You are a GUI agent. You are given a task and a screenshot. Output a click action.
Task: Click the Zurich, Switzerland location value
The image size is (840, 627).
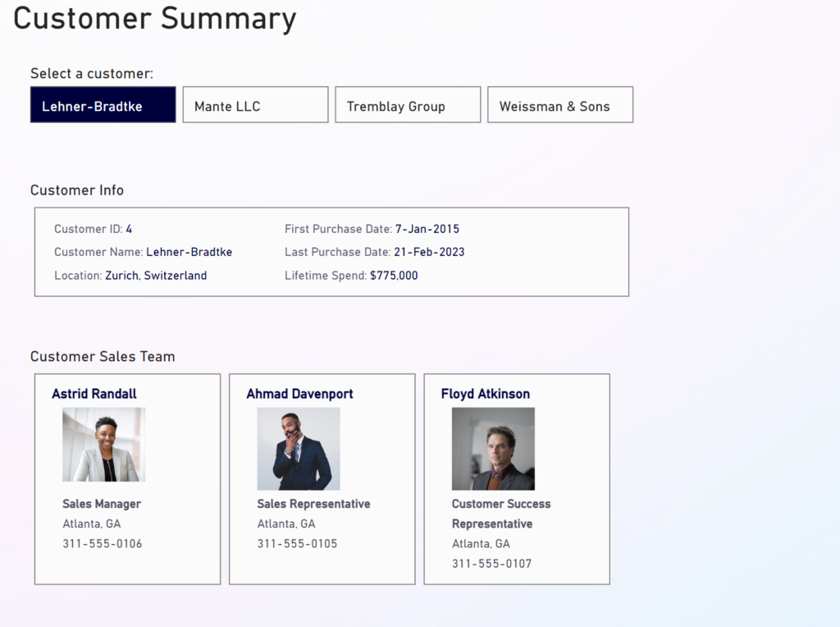pyautogui.click(x=156, y=276)
